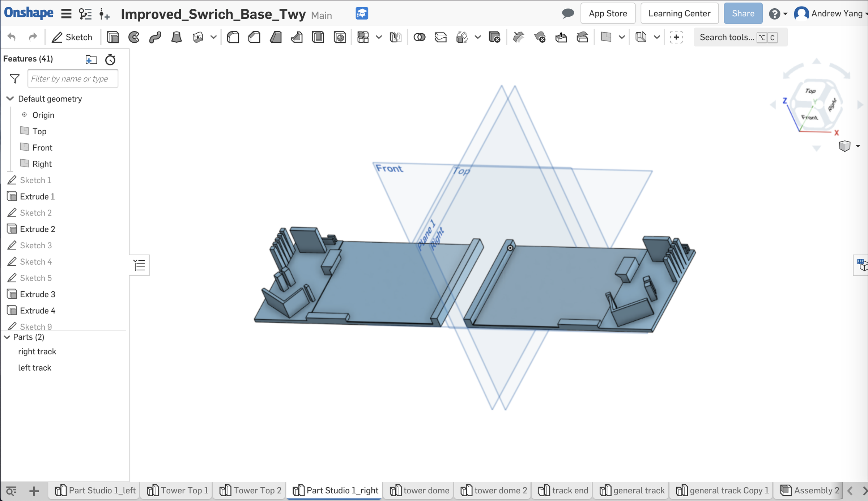Start a new Sketch

(x=72, y=37)
